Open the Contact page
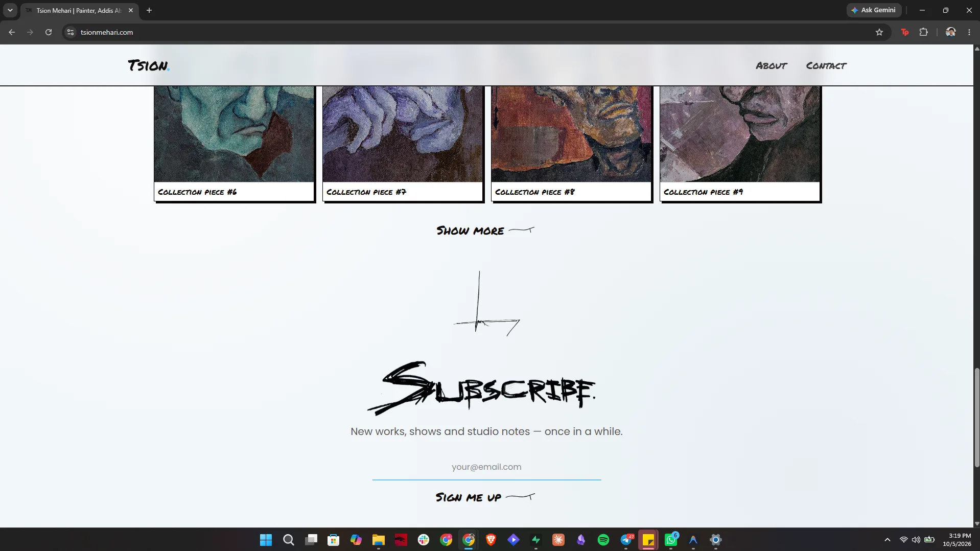 (826, 65)
